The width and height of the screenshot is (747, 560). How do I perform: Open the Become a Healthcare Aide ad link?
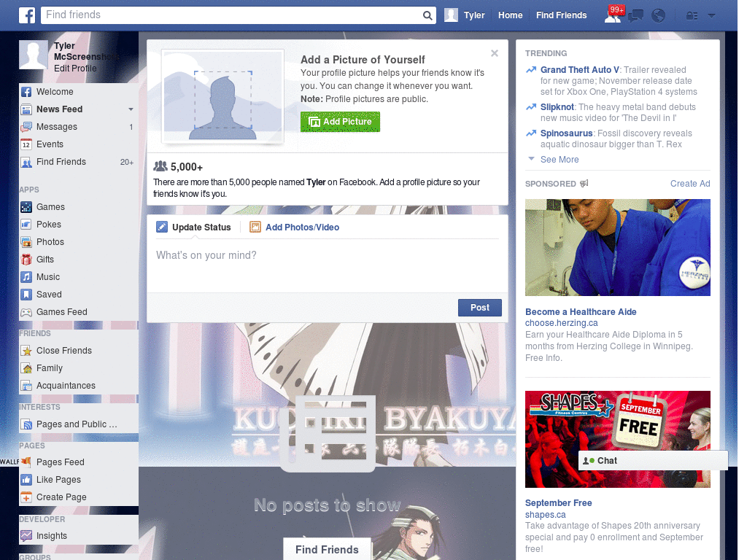tap(581, 312)
